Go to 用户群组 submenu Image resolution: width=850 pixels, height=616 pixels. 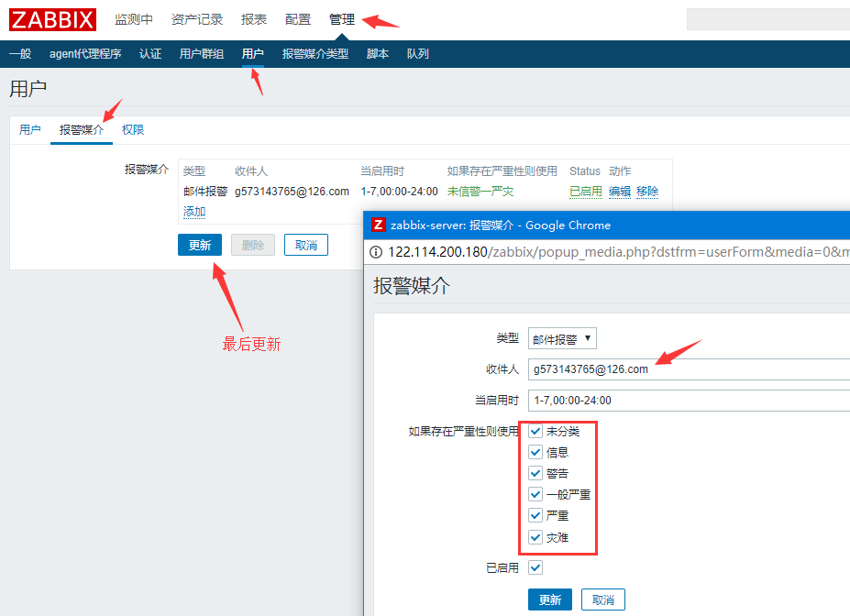(201, 54)
